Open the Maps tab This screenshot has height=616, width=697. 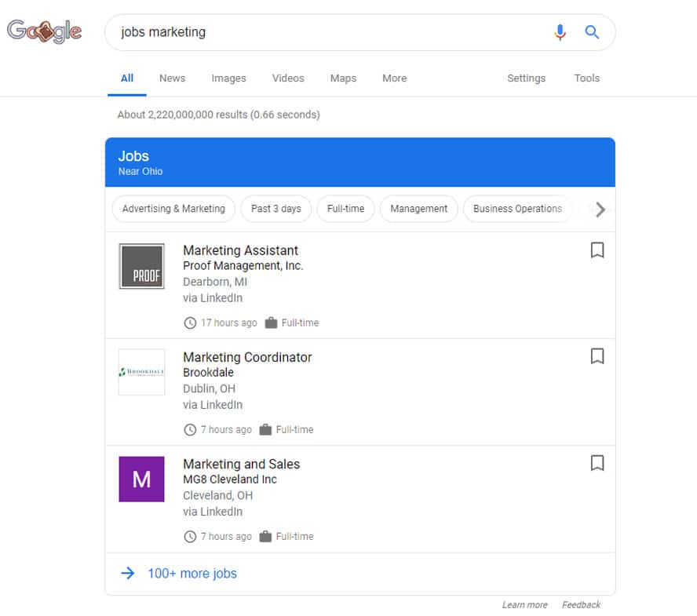point(343,78)
